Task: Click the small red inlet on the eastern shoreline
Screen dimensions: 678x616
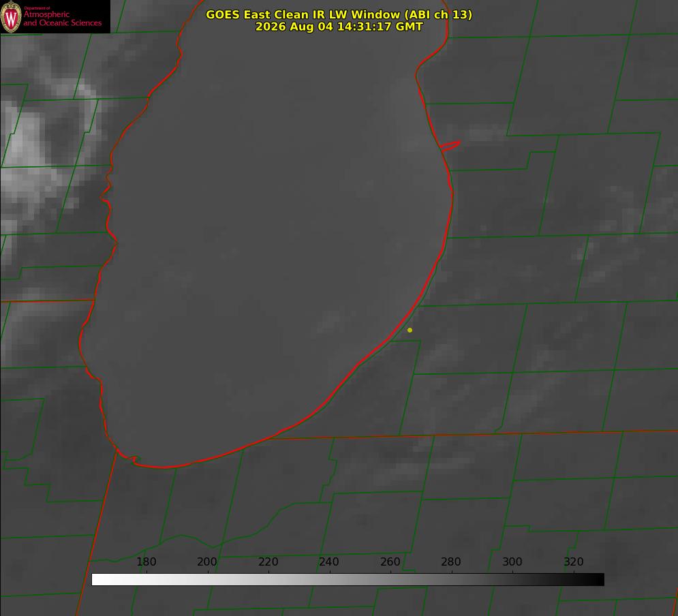Action: pos(450,145)
